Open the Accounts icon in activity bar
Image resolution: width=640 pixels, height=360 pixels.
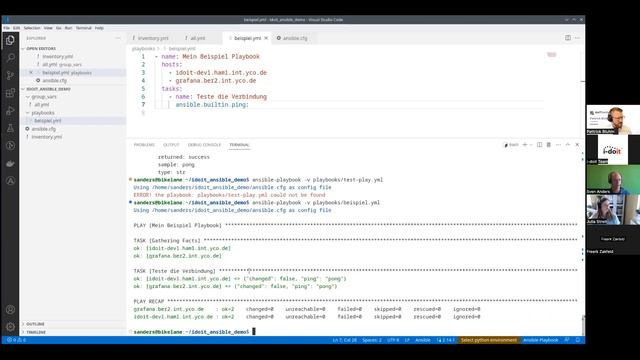[x=11, y=309]
